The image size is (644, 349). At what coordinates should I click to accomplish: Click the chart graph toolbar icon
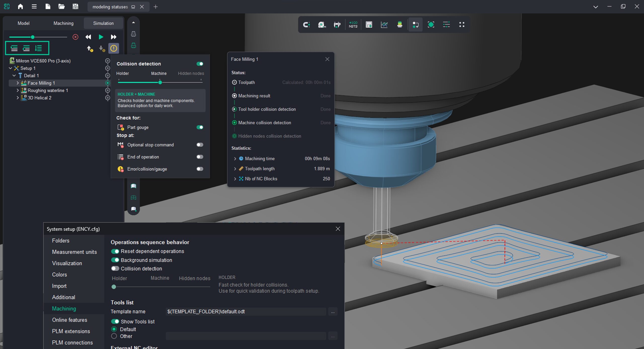pyautogui.click(x=384, y=25)
